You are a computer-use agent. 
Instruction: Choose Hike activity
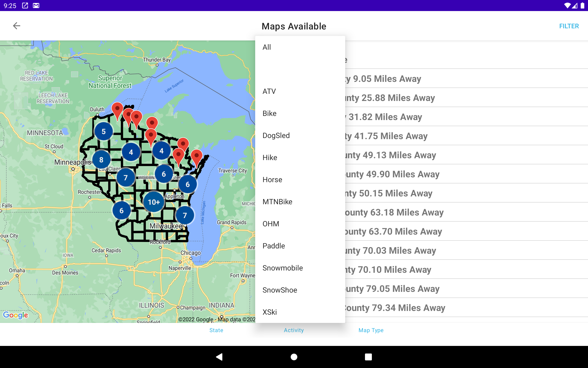300,158
